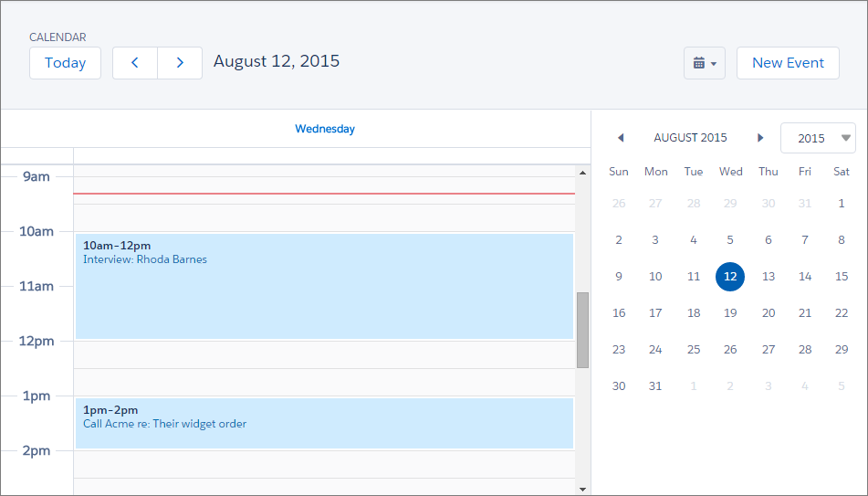Select July 26 in mini calendar
The width and height of the screenshot is (868, 496).
click(x=619, y=204)
